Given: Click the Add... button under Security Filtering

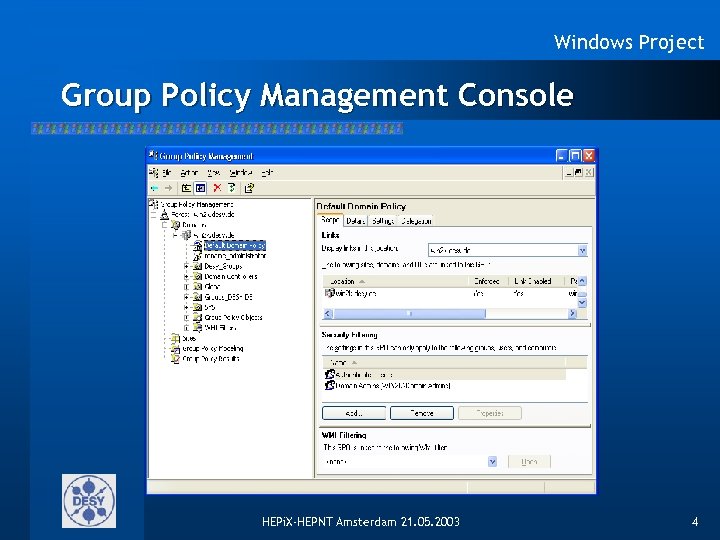Looking at the screenshot, I should click(x=354, y=413).
